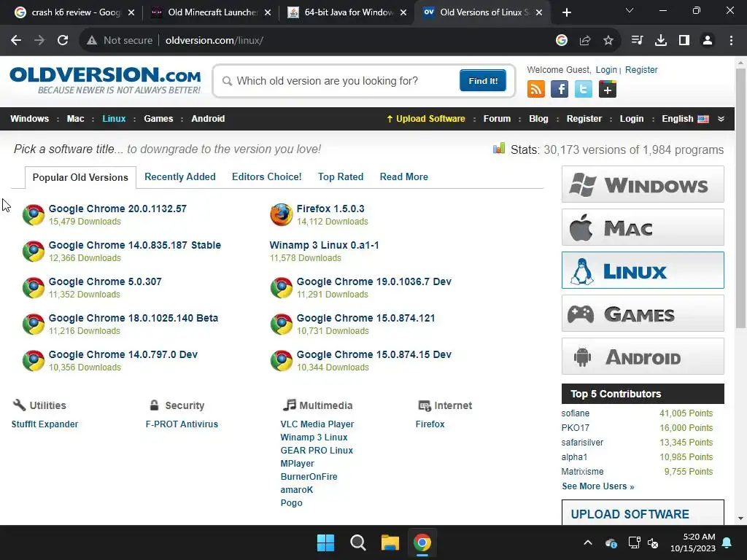This screenshot has width=747, height=560.
Task: Click Firefox icon beside Firefox 1.5.0.3
Action: tap(282, 215)
